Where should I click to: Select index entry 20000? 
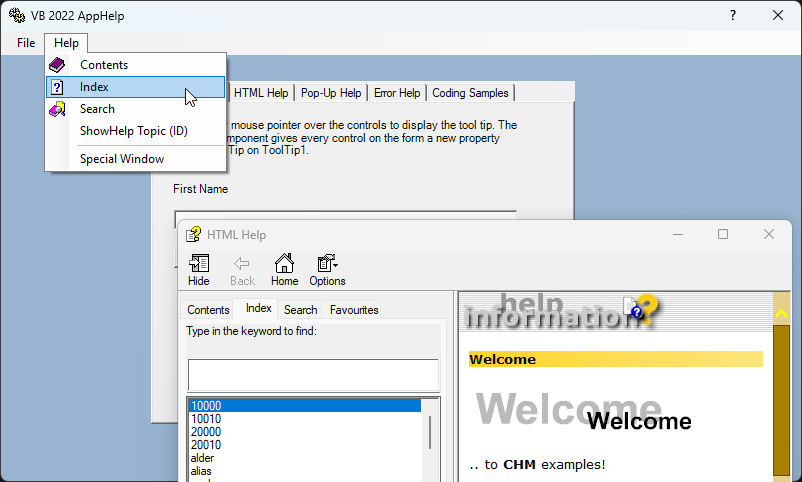[305, 432]
